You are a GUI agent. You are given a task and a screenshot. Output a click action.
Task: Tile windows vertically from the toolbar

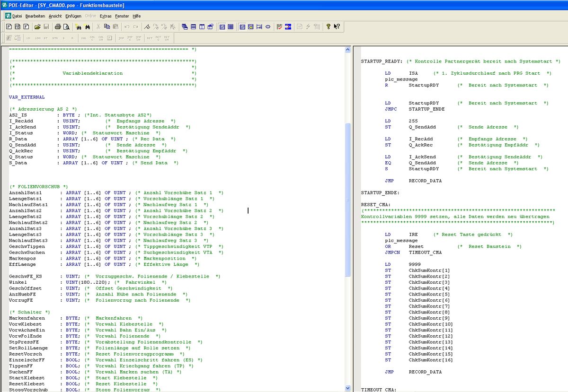pyautogui.click(x=202, y=27)
